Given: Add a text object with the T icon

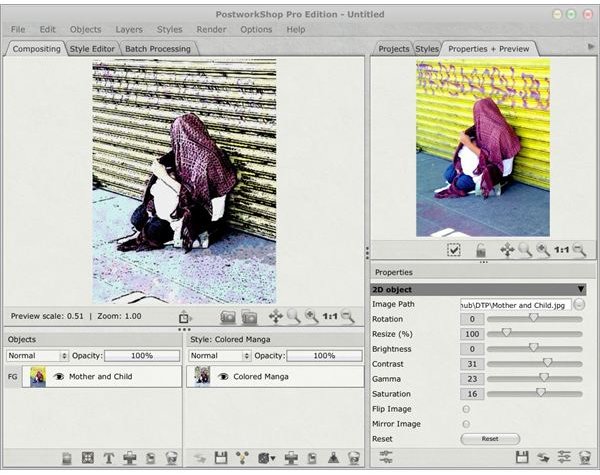Looking at the screenshot, I should click(109, 458).
